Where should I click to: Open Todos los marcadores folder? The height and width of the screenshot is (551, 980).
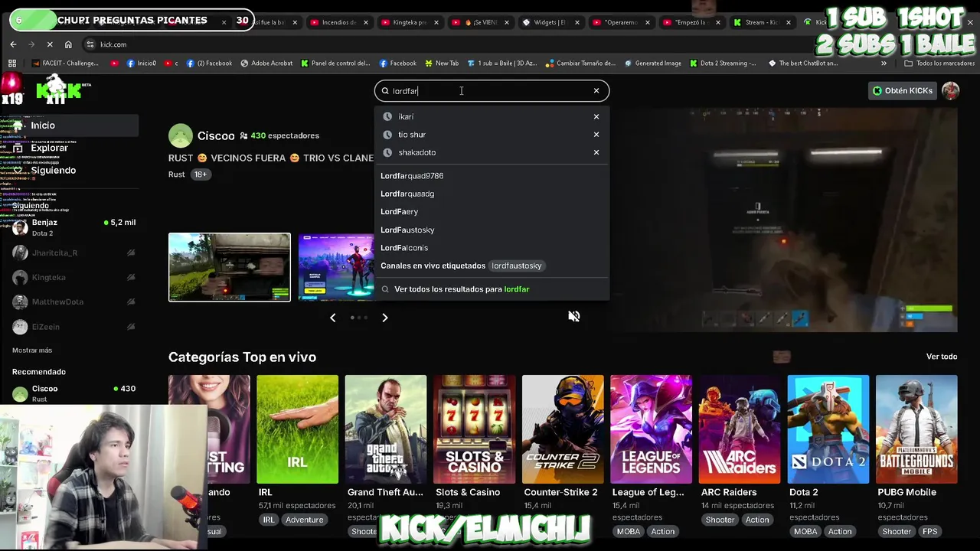pyautogui.click(x=939, y=64)
